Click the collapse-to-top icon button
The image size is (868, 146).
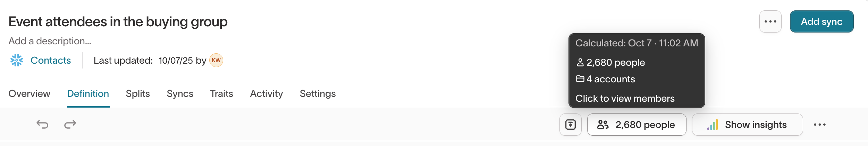click(x=570, y=125)
